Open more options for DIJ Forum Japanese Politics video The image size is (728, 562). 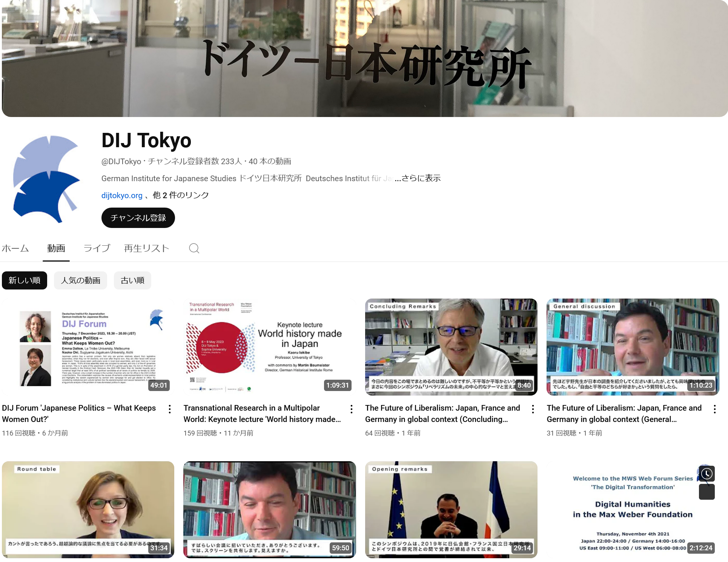170,409
